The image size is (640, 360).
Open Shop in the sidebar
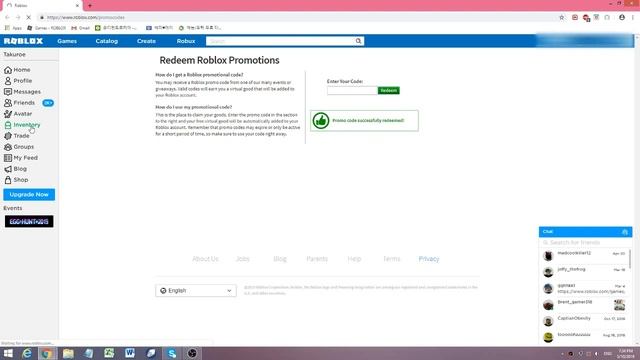pyautogui.click(x=16, y=180)
